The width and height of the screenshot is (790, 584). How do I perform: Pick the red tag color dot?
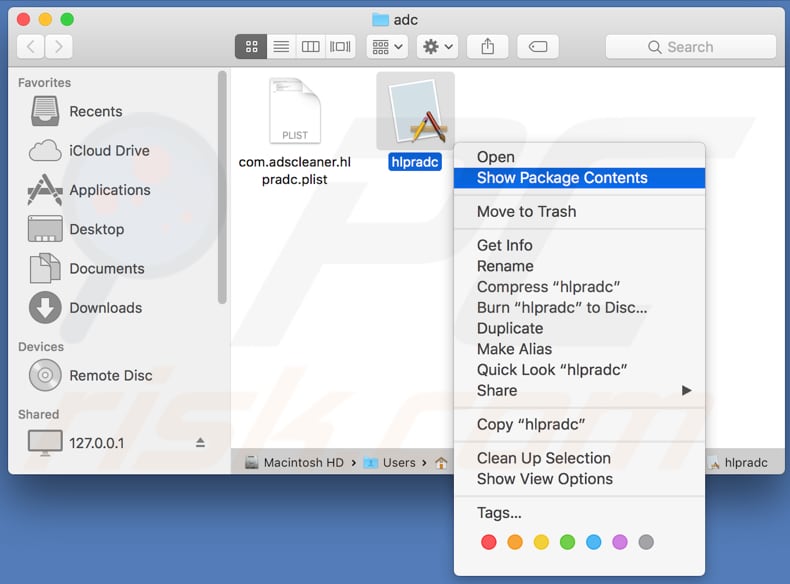[x=489, y=542]
